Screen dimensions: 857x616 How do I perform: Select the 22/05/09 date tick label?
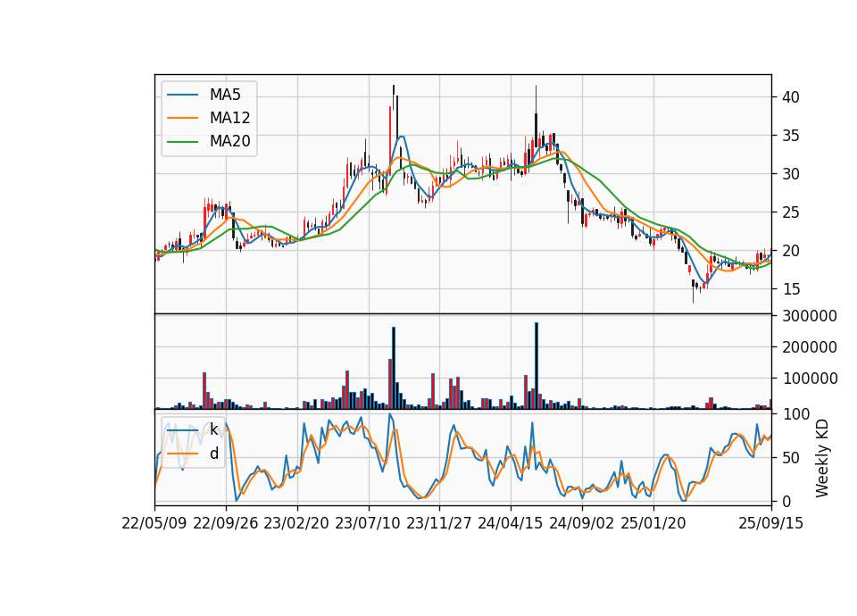154,523
